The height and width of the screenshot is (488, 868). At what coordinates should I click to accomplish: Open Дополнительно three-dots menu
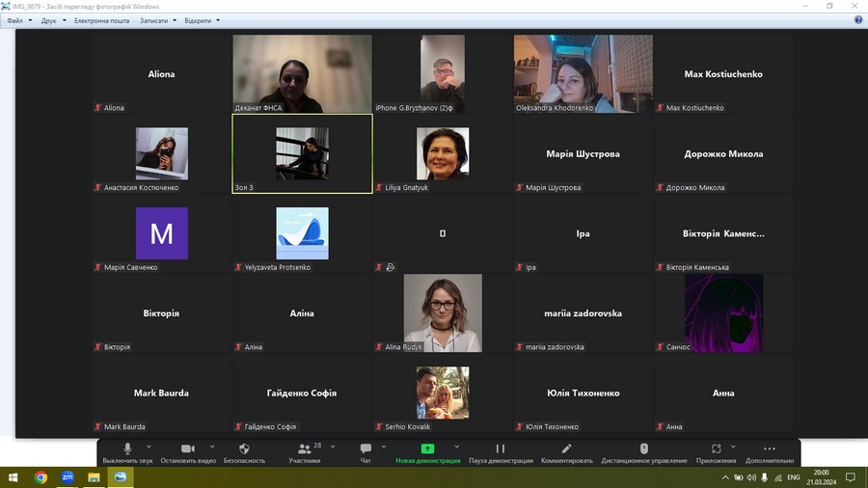[769, 449]
